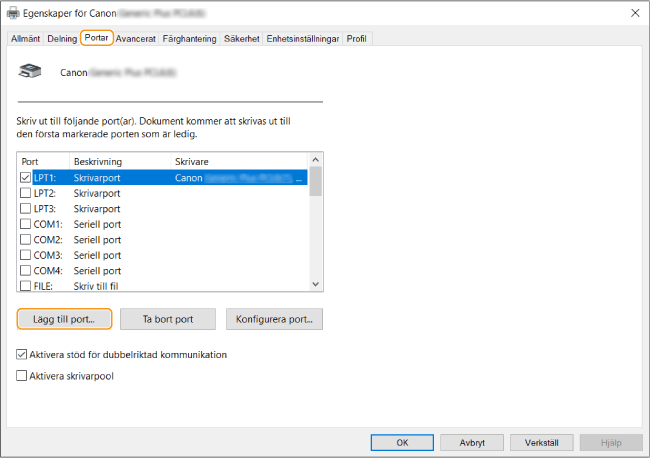Toggle Aktivera stöd för dubbelriktad kommunikation
The height and width of the screenshot is (458, 650).
[22, 355]
